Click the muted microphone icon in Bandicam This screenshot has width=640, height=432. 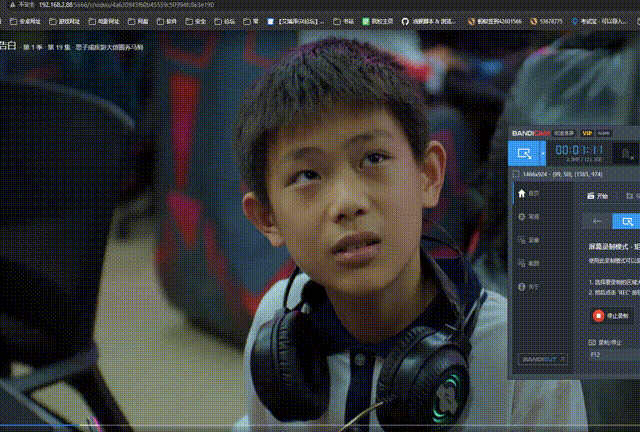click(626, 154)
